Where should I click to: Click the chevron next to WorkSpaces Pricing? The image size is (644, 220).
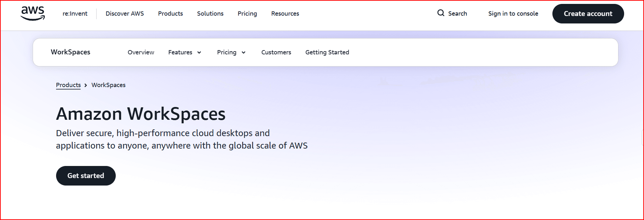tap(244, 53)
